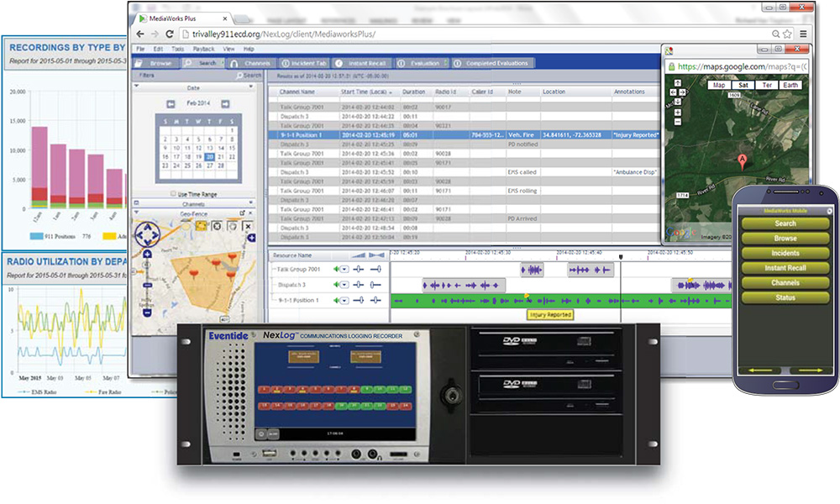Mute the Talk Group 7001 track
Screen dimensions: 840x504
(x=337, y=270)
